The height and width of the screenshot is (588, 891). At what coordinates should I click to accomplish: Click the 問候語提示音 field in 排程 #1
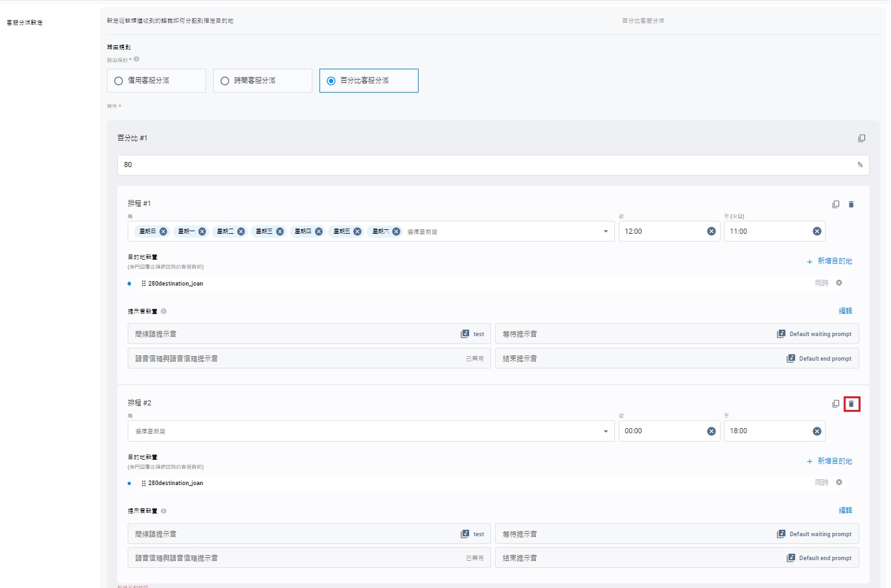[309, 334]
